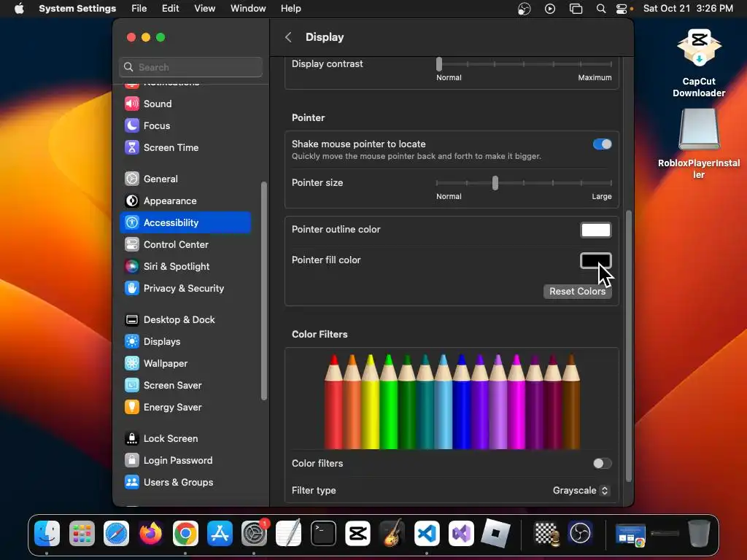Open Visual Studio Code from Dock
Screen dimensions: 747x560
click(427, 533)
